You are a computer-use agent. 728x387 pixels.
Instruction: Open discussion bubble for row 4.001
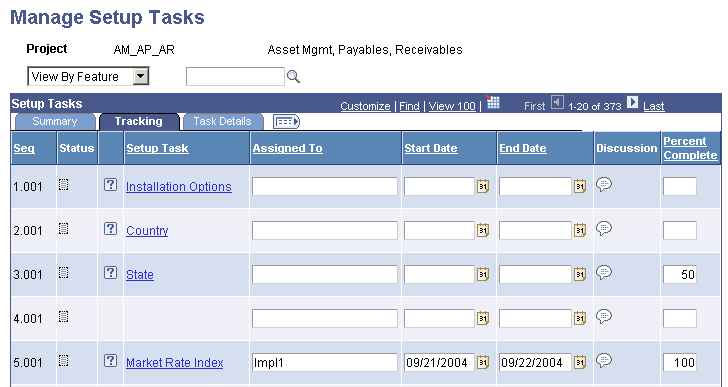[604, 317]
